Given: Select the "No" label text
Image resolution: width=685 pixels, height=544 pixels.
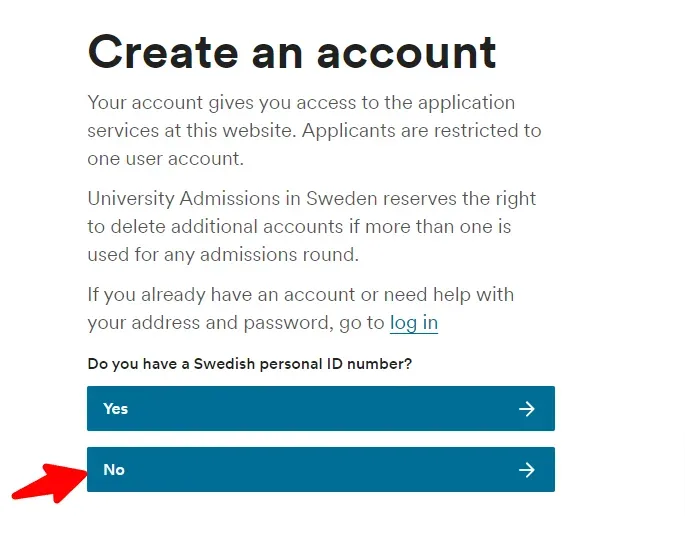Looking at the screenshot, I should 114,469.
